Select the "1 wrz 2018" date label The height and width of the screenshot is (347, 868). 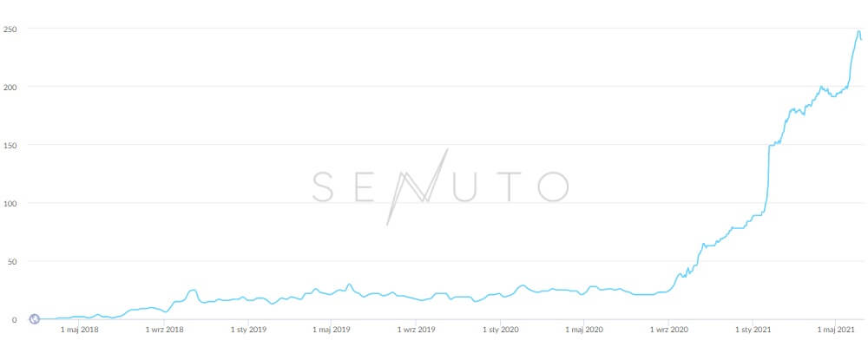coord(164,330)
